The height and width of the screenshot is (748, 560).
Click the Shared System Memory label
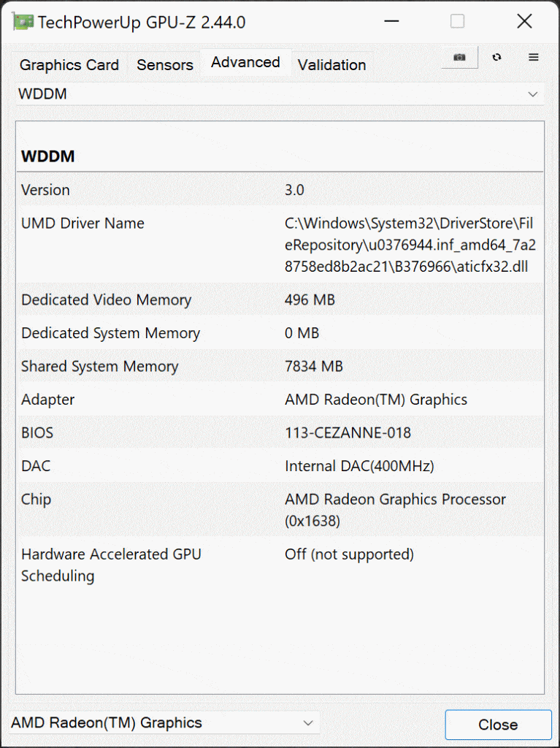(100, 367)
